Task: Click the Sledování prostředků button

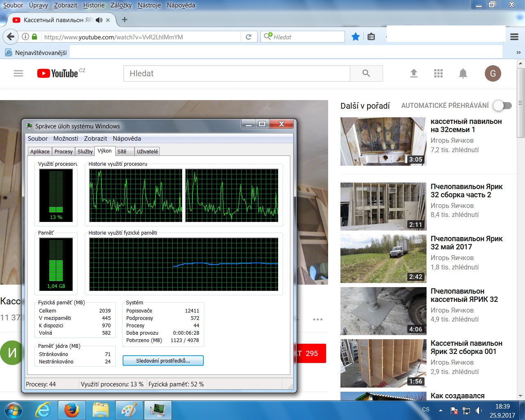Action: pos(163,361)
